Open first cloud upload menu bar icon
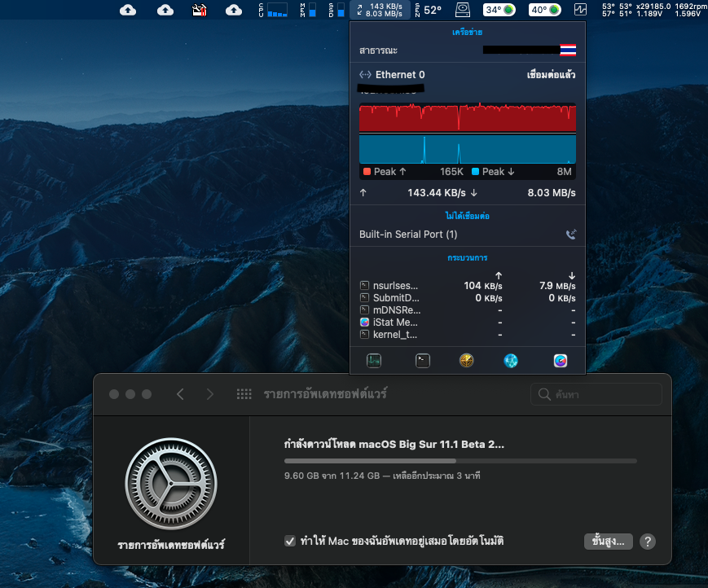708x588 pixels. coord(128,10)
